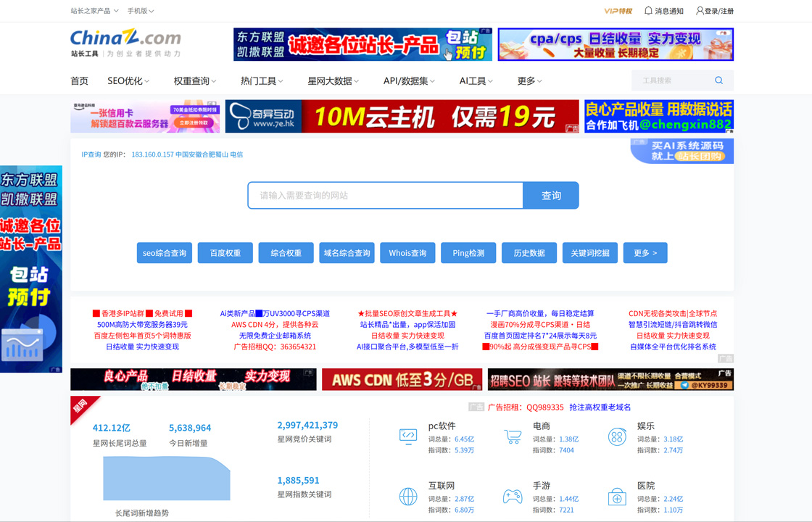Click the 长尾词新增趋势 chart
Image resolution: width=812 pixels, height=522 pixels.
tap(166, 478)
